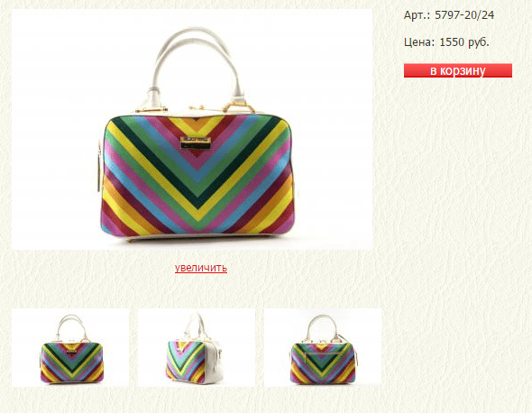Click the handle in the front-view thumbnail
This screenshot has width=532, height=413.
71,326
